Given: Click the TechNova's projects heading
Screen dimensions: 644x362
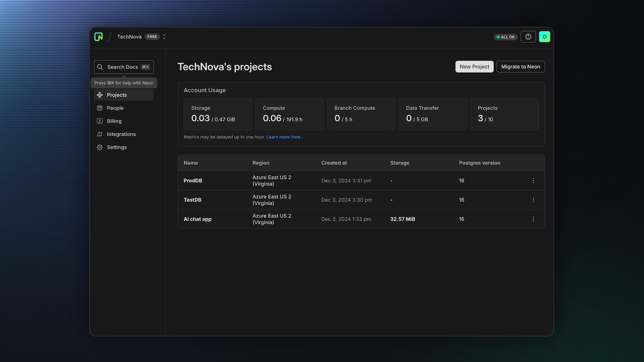Looking at the screenshot, I should click(x=224, y=67).
